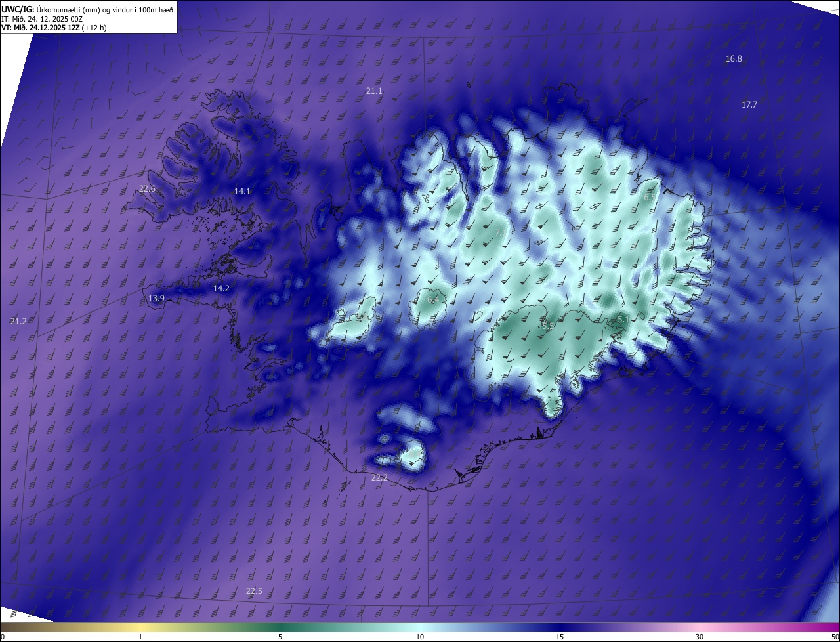This screenshot has width=840, height=642.
Task: Click the legend tick label 30
Action: click(700, 637)
